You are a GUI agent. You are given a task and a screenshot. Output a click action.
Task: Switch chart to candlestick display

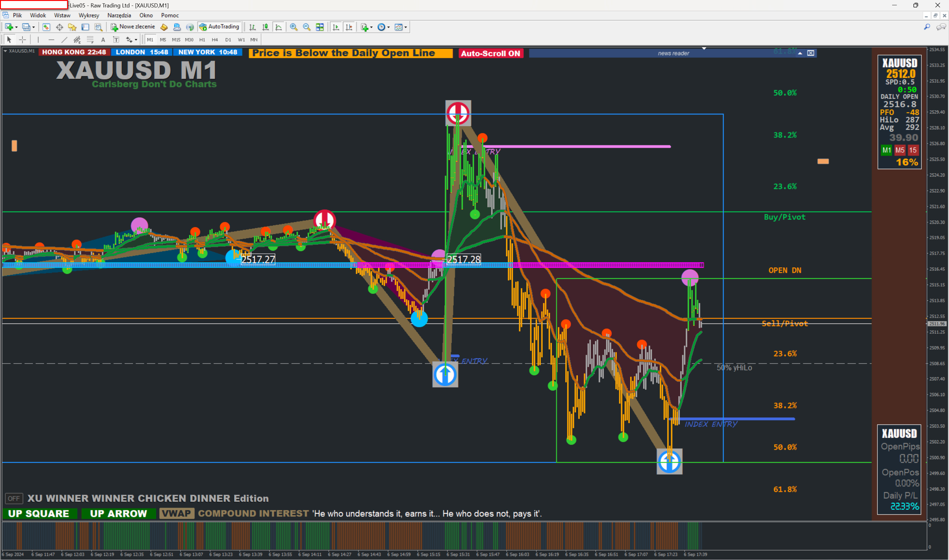point(265,27)
